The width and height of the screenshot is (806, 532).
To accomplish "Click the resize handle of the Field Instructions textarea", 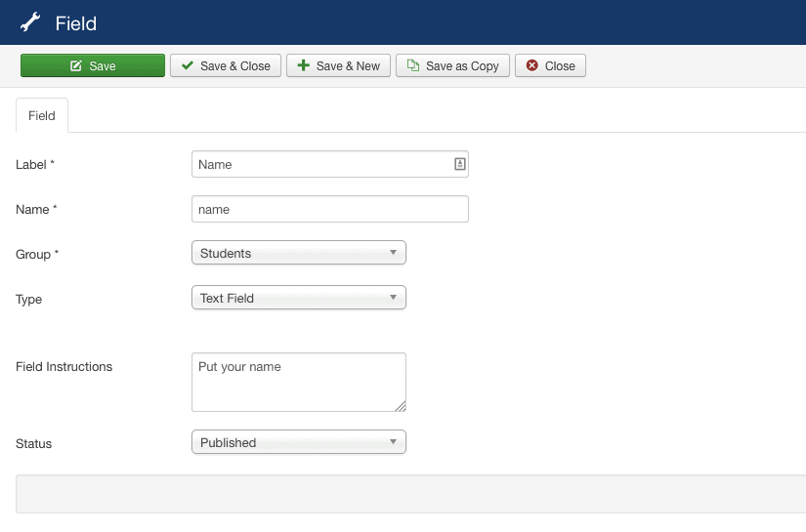I will click(x=400, y=405).
